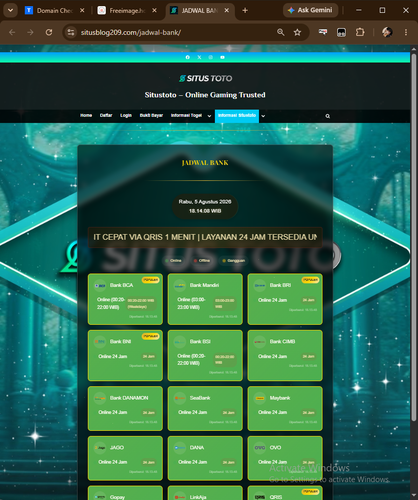This screenshot has width=418, height=500.
Task: Click the 24 Jam pill on Bank CIMB
Action: point(308,357)
